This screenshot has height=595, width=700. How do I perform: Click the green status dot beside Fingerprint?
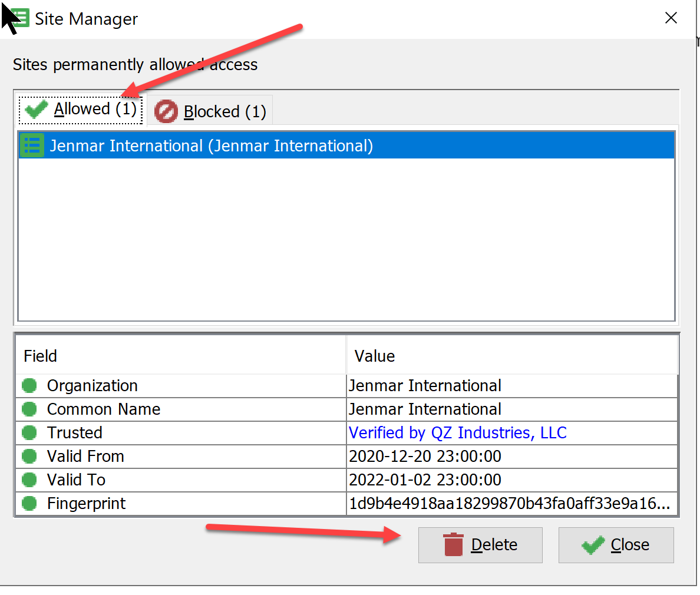tap(29, 504)
